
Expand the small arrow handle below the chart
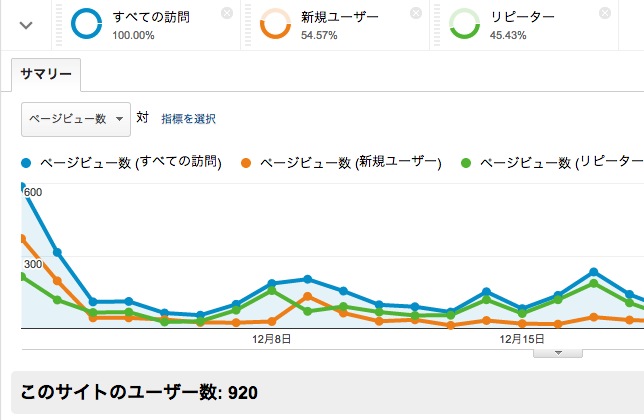559,352
